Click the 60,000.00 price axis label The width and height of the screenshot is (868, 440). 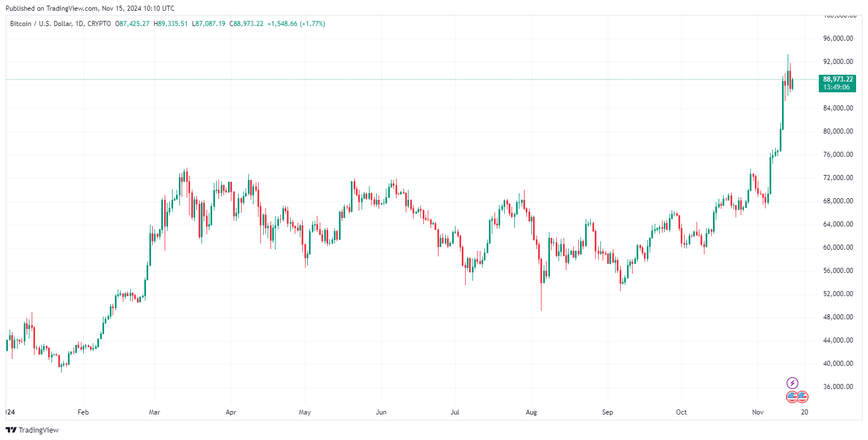[x=839, y=247]
